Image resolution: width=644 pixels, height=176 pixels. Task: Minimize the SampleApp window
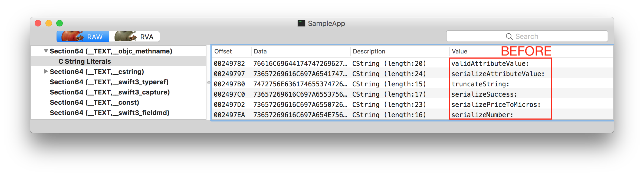coord(49,23)
